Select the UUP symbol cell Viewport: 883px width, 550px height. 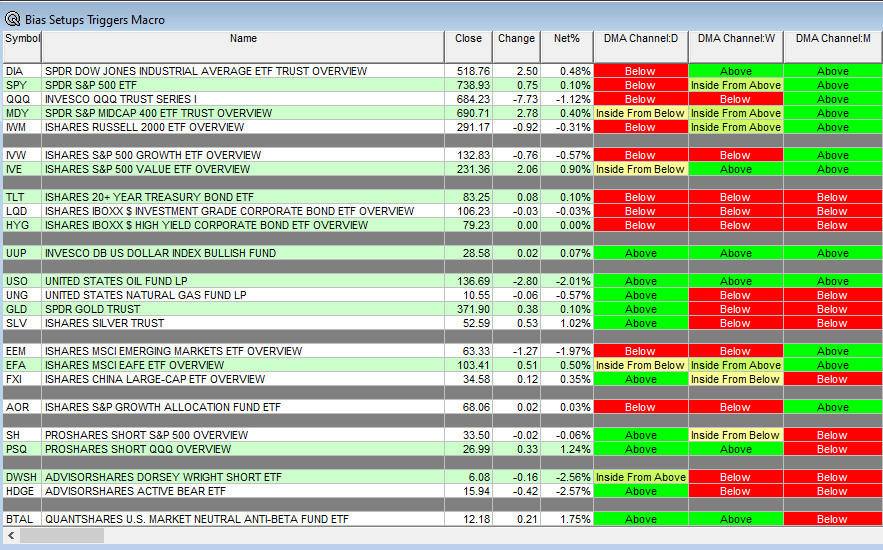22,253
